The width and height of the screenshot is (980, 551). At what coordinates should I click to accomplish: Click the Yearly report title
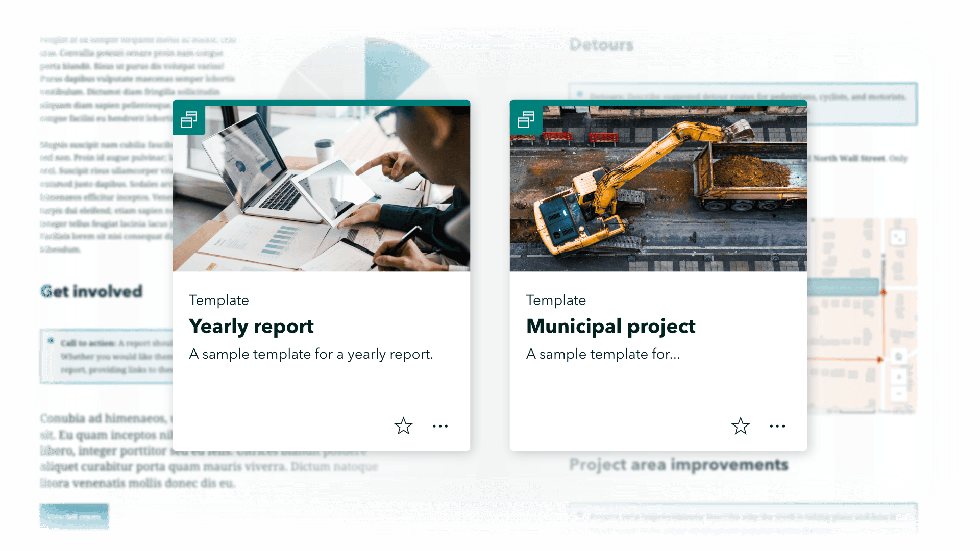click(x=251, y=327)
